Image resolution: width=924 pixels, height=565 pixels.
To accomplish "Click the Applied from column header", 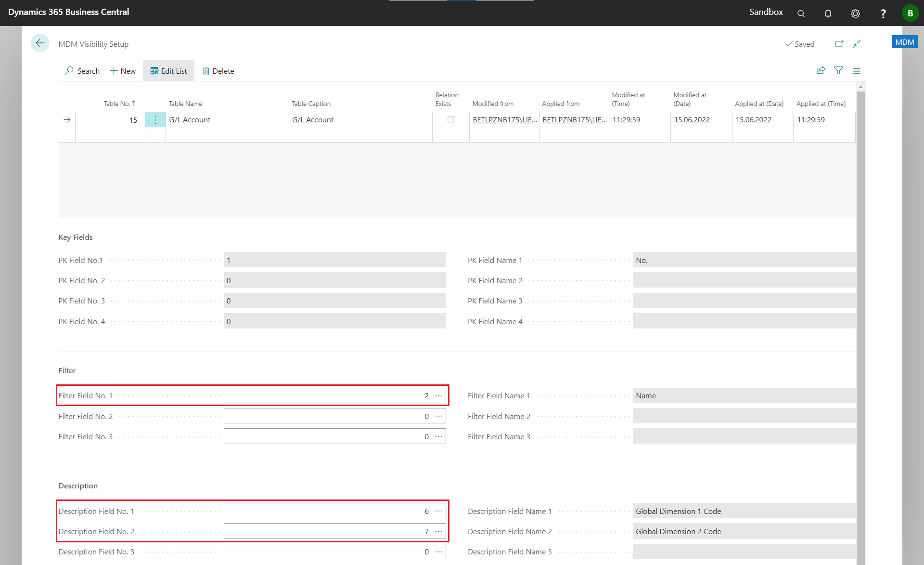I will 561,104.
